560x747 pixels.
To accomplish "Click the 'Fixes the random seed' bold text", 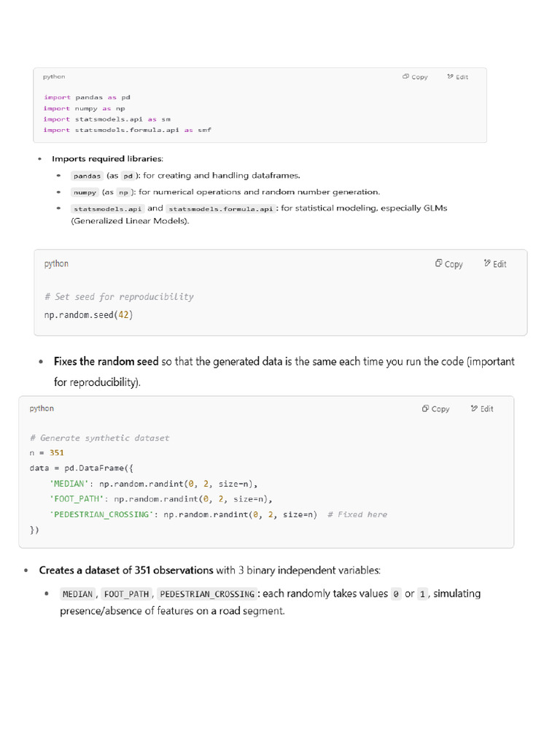I will pyautogui.click(x=106, y=362).
